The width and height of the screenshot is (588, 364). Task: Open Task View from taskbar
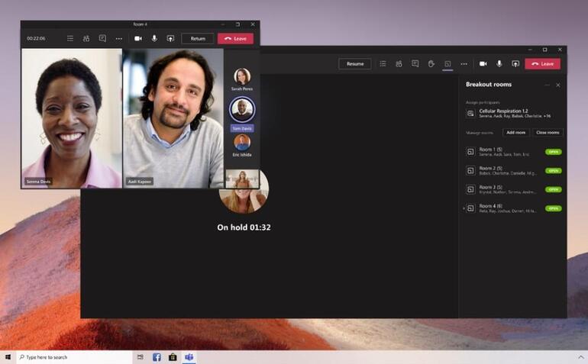pos(141,357)
